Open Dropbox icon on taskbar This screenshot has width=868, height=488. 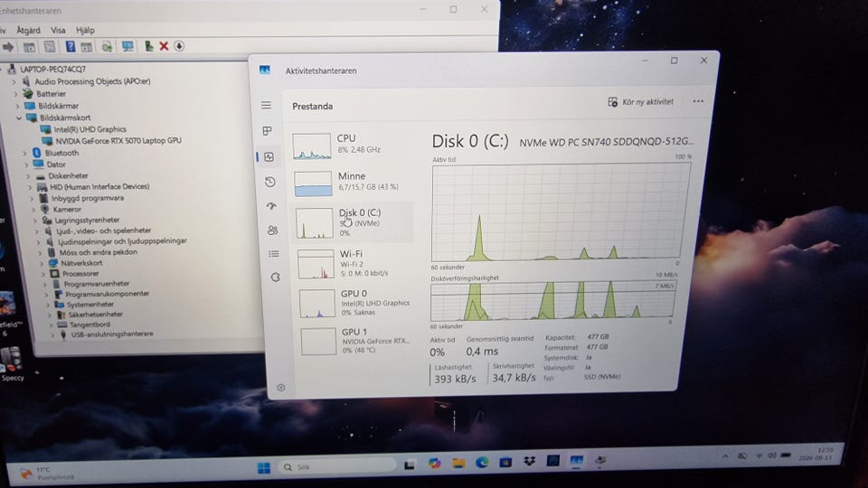pyautogui.click(x=529, y=461)
